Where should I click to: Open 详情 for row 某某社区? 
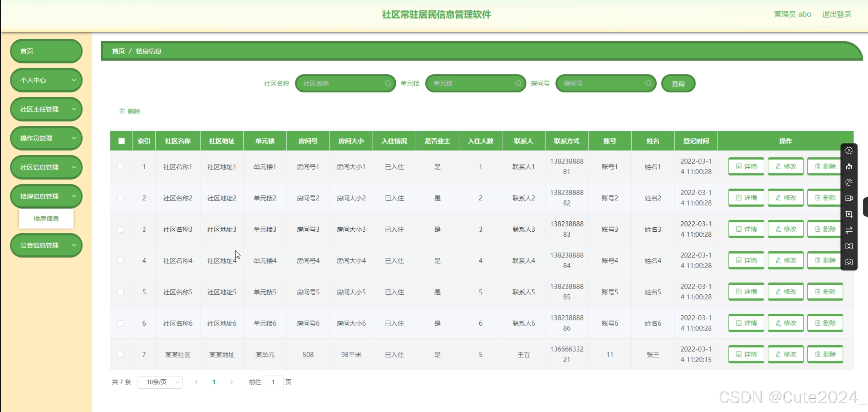click(x=746, y=354)
